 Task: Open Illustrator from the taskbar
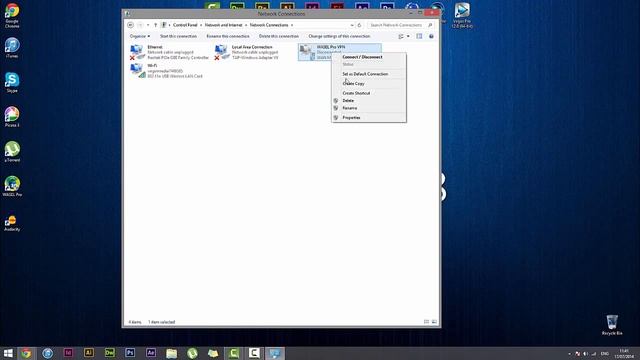pos(89,353)
